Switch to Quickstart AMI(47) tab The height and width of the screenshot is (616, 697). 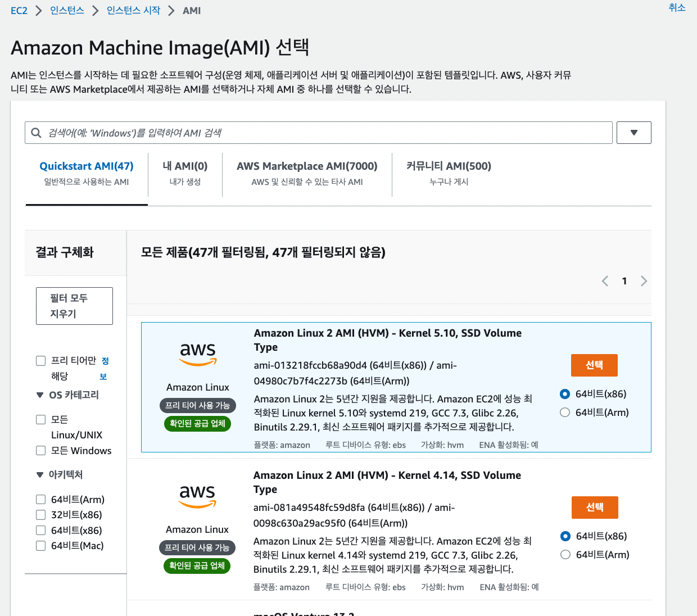(x=87, y=173)
